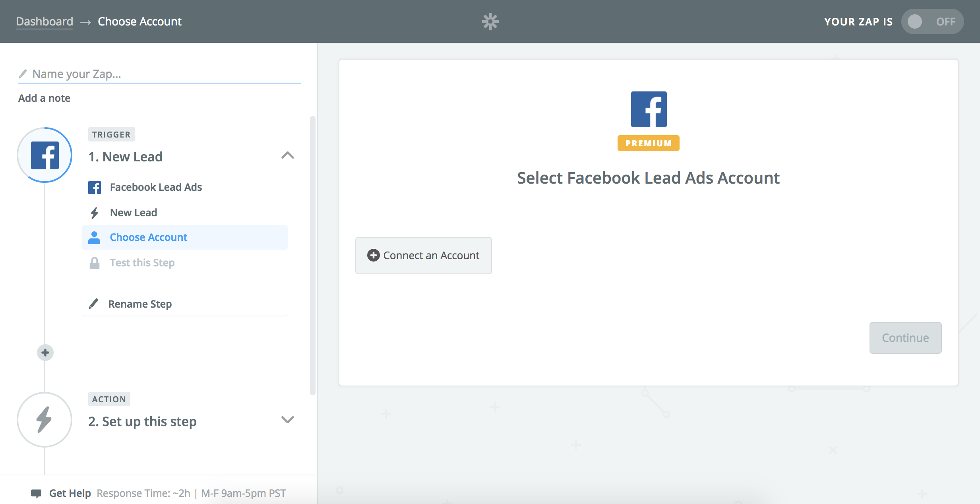Click the lightning bolt icon beside New Lead
Screen dimensions: 980x504
95,213
